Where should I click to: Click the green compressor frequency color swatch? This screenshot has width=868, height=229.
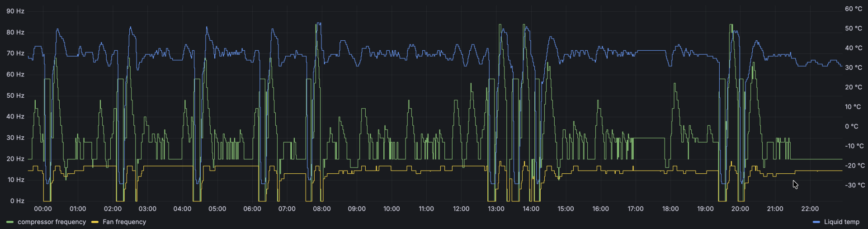[10, 222]
